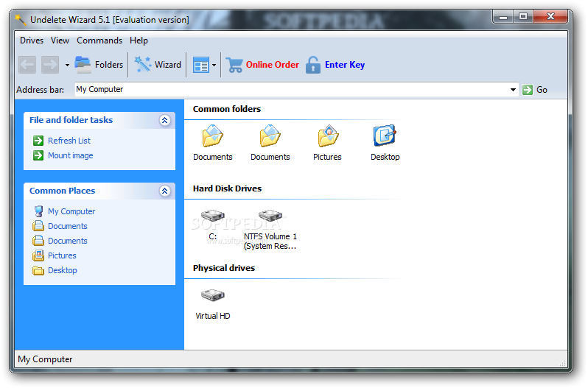Click the Forward navigation arrow
Viewport: 588px width, 388px height.
point(50,65)
